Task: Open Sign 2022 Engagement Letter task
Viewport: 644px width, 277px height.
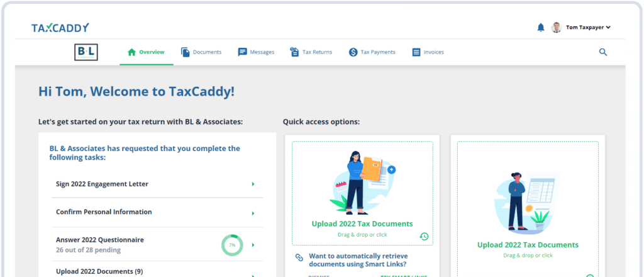Action: pyautogui.click(x=157, y=184)
